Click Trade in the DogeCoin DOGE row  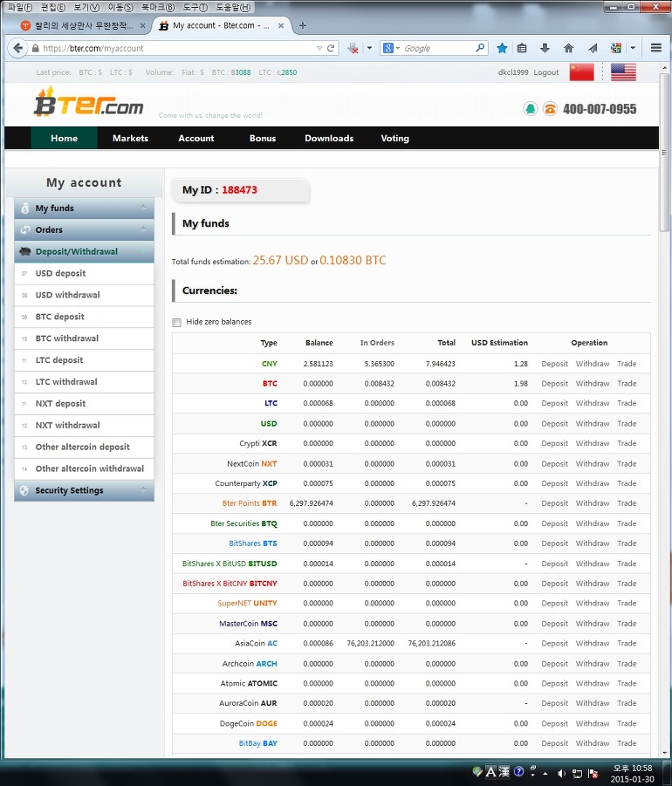point(627,724)
